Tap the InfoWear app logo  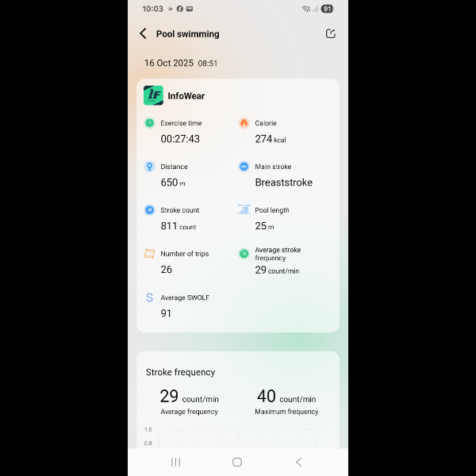153,95
